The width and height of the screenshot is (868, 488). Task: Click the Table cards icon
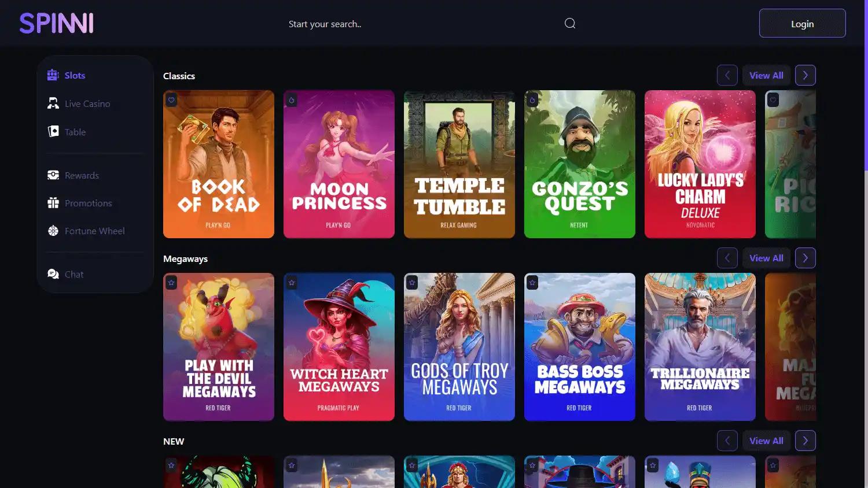click(x=53, y=131)
